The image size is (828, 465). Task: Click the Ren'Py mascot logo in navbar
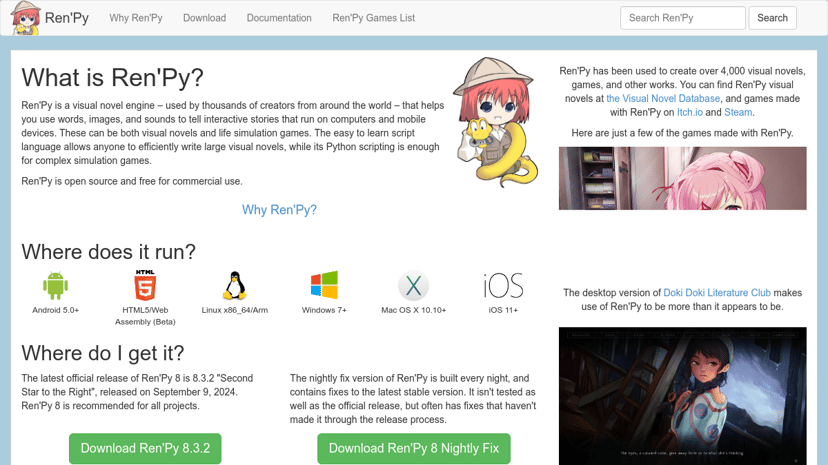[x=25, y=18]
